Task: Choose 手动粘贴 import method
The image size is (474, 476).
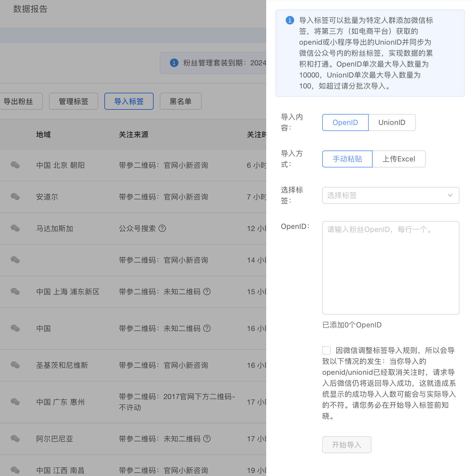Action: coord(347,159)
